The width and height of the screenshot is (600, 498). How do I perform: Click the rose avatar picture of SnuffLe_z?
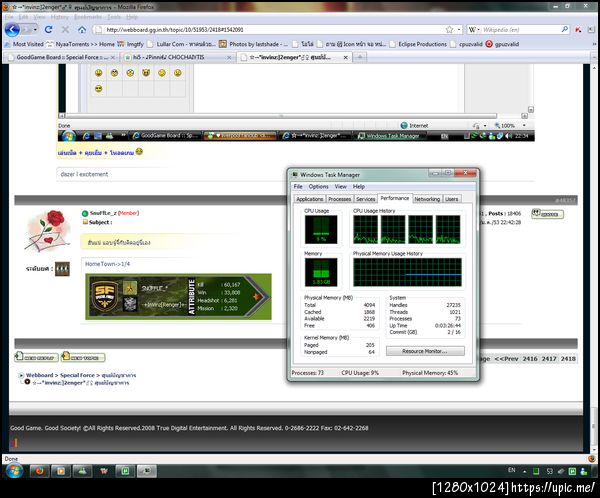[x=48, y=231]
